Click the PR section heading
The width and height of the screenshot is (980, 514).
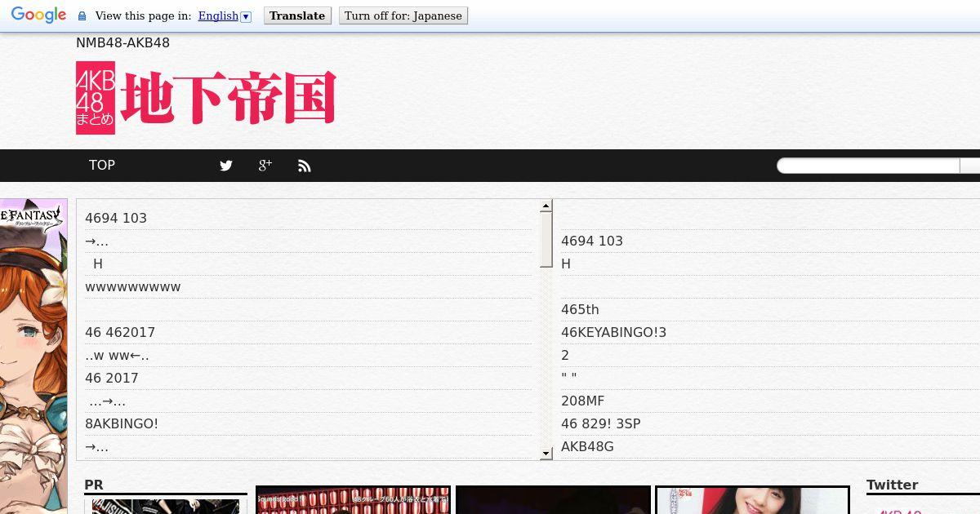94,485
